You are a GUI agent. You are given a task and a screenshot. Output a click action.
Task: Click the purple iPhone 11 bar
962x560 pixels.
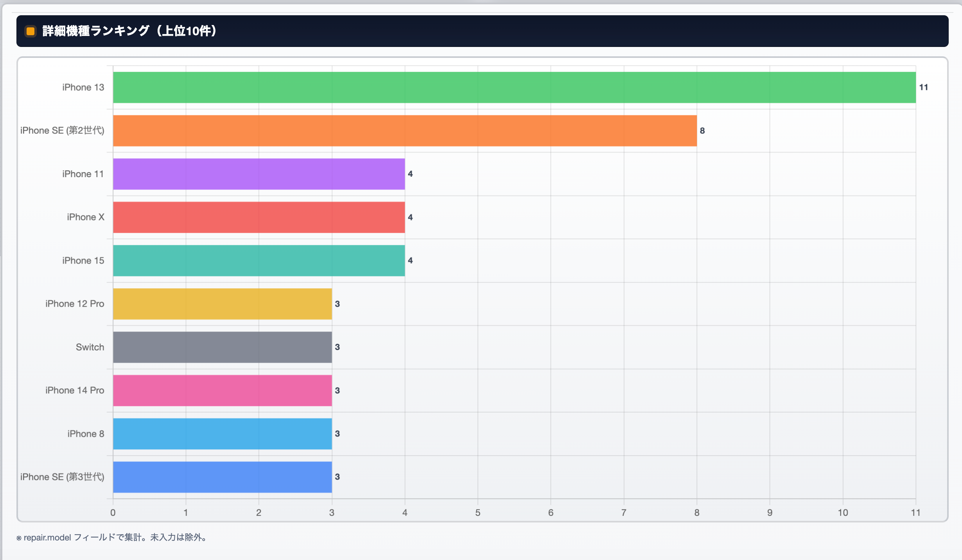click(259, 174)
